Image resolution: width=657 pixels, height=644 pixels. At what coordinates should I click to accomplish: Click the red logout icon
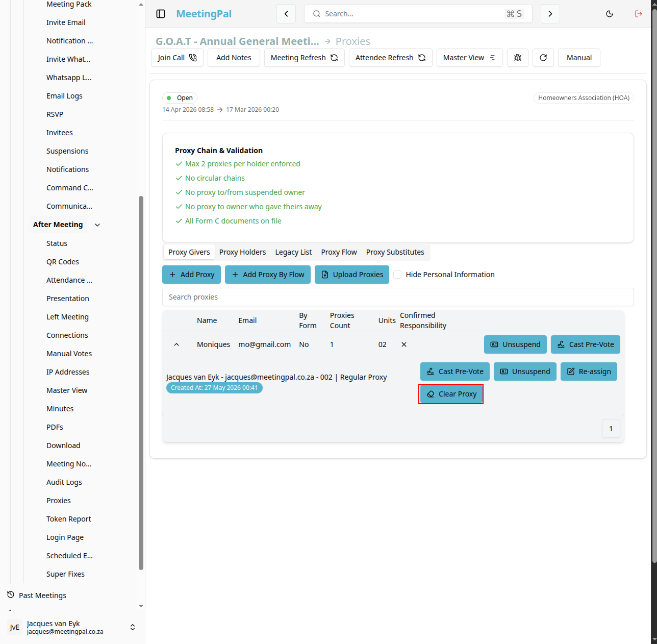tap(639, 14)
